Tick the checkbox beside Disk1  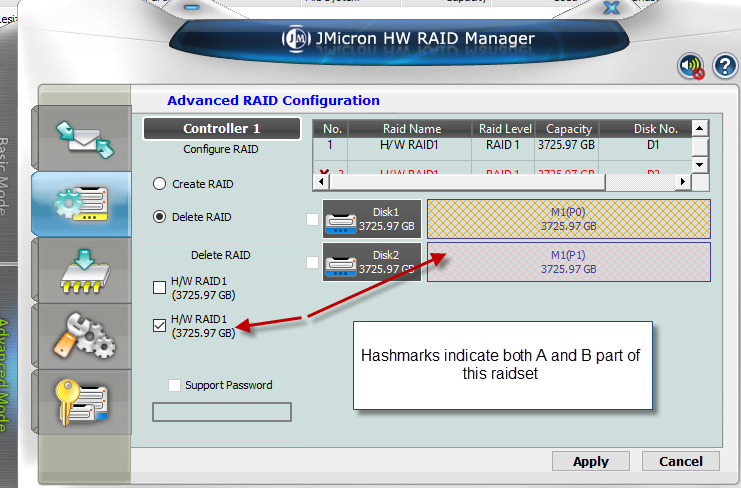(x=312, y=219)
